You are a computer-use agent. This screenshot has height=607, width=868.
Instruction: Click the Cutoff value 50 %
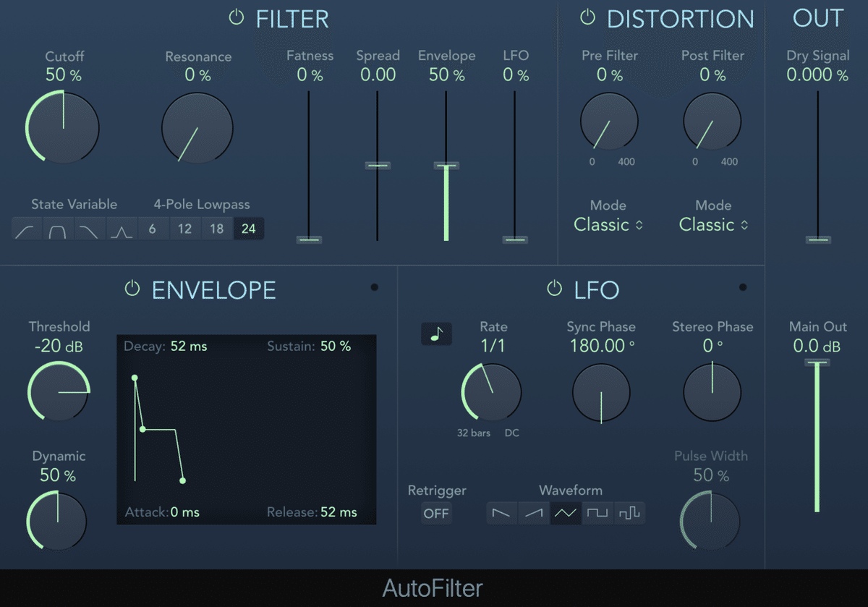click(x=63, y=75)
